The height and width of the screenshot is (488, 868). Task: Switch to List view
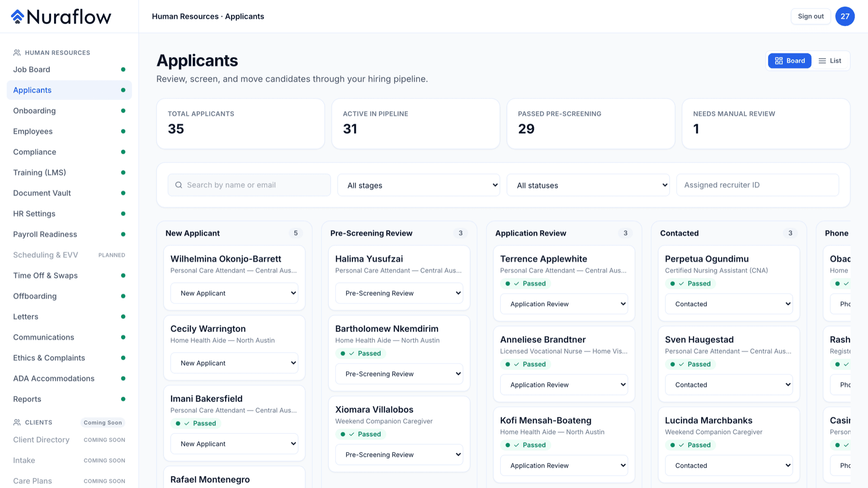pyautogui.click(x=830, y=61)
